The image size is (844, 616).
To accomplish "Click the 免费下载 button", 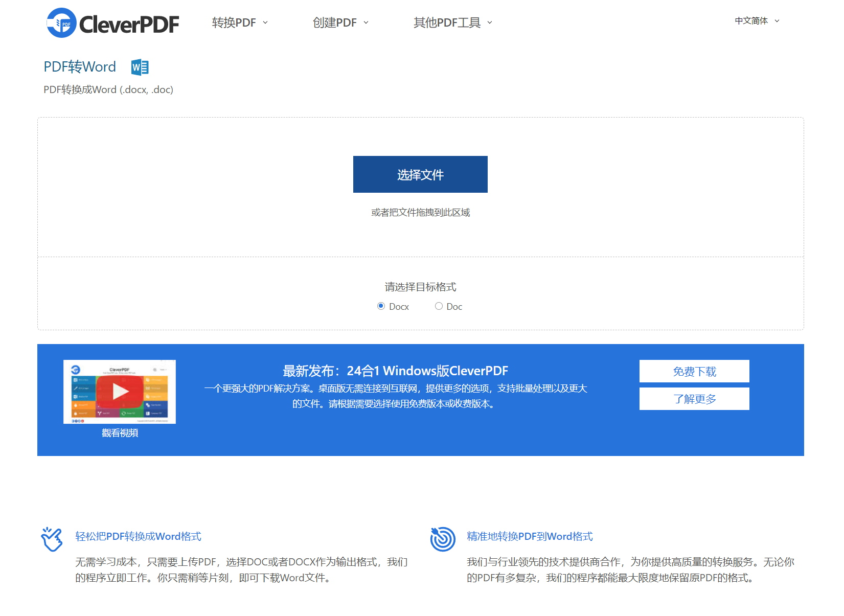I will point(694,371).
